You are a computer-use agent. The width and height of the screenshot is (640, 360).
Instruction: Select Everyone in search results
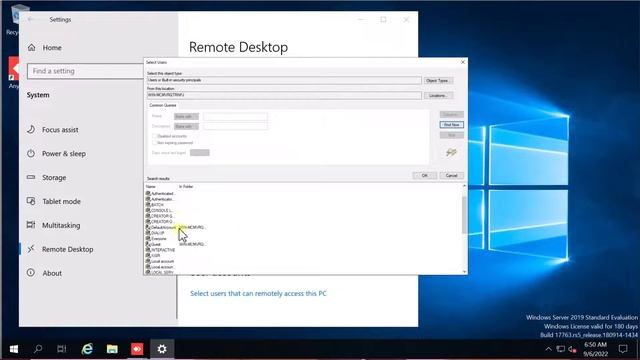tap(158, 239)
